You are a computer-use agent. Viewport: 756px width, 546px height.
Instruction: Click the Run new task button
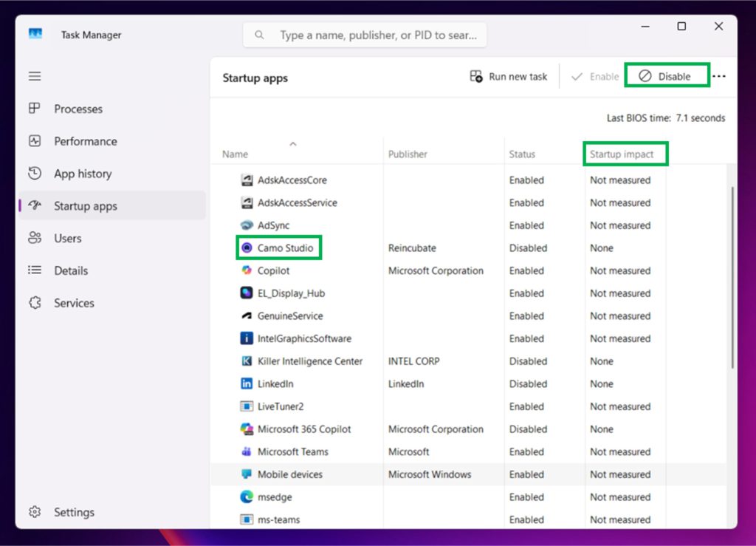(509, 76)
